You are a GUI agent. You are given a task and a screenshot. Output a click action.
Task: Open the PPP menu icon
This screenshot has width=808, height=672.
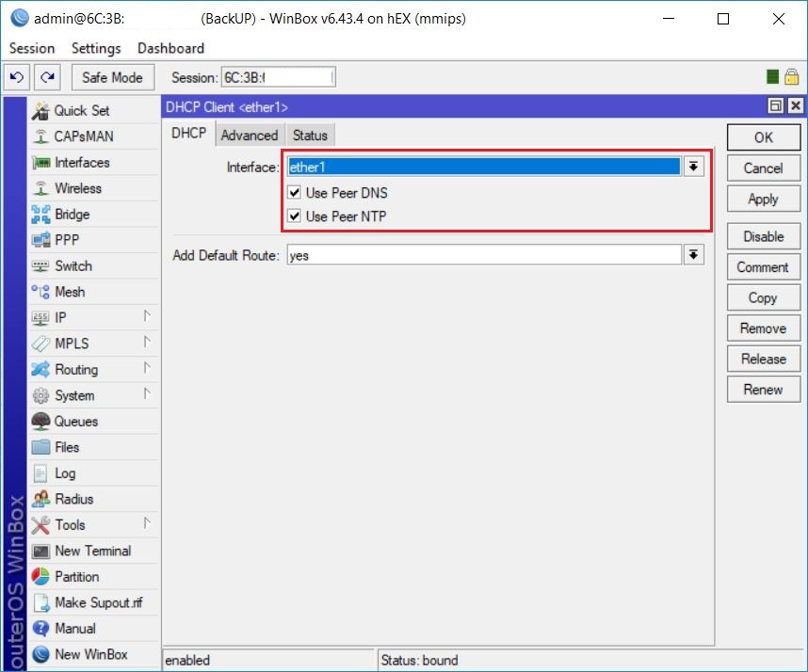point(40,240)
